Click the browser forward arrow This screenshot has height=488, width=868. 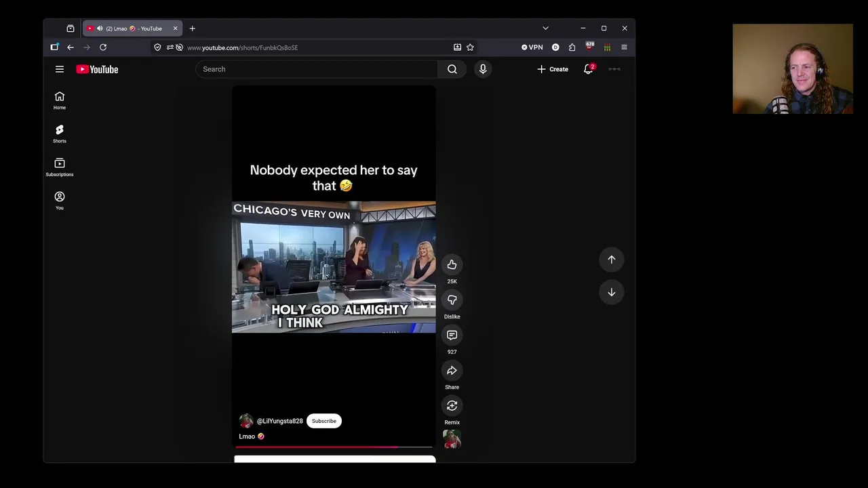87,47
